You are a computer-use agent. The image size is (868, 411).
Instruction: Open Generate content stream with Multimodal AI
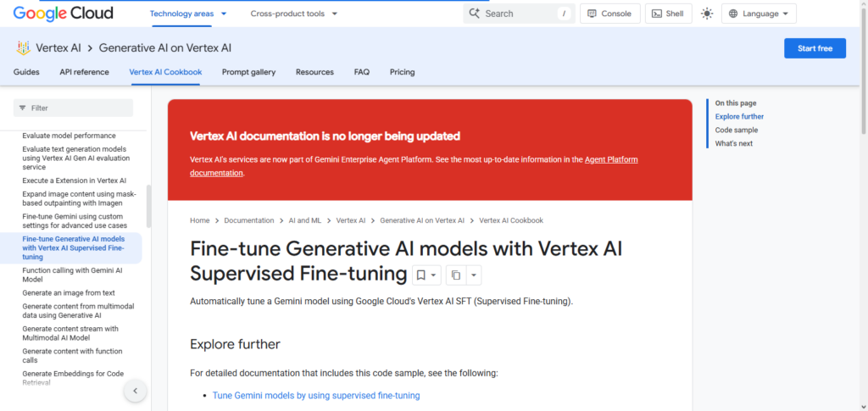tap(70, 333)
